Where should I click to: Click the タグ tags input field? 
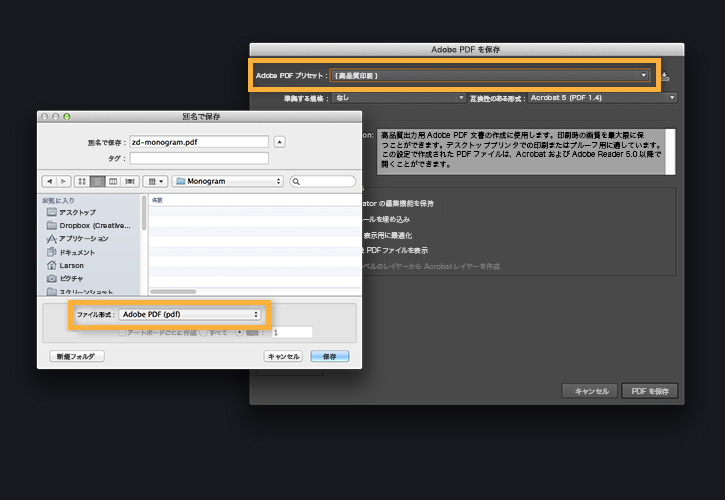tap(199, 158)
